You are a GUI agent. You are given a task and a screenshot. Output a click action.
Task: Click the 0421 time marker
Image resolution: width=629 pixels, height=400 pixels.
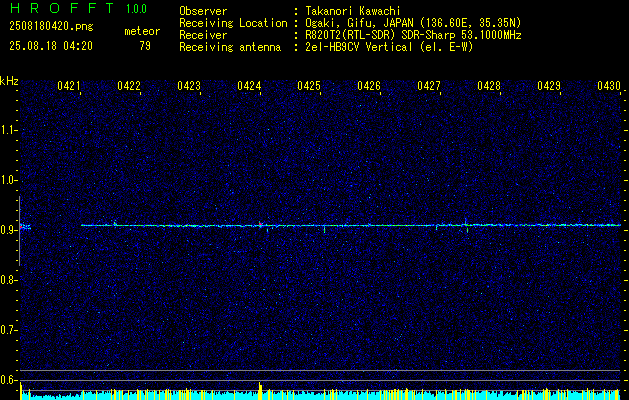tap(69, 85)
